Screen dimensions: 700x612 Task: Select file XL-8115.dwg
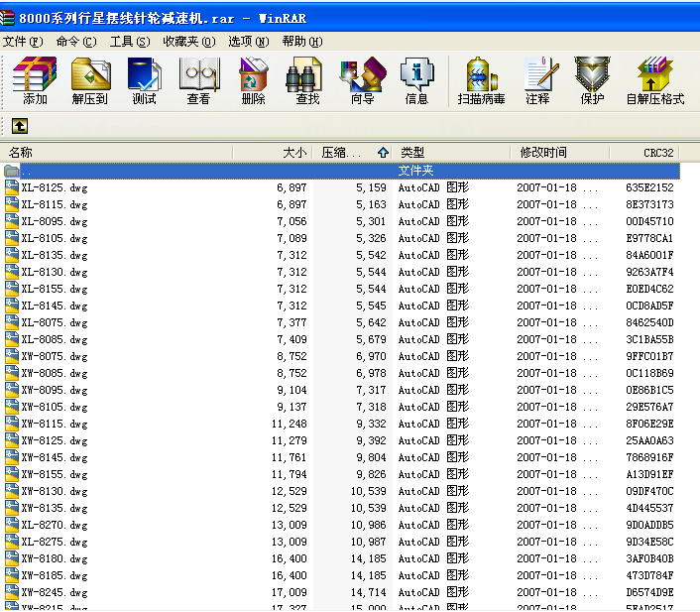[x=55, y=204]
